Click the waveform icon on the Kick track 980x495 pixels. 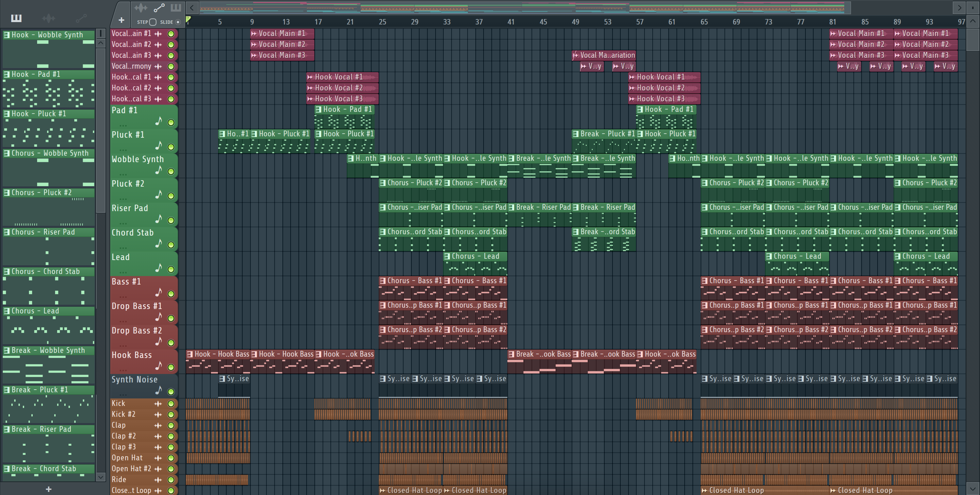pos(158,403)
